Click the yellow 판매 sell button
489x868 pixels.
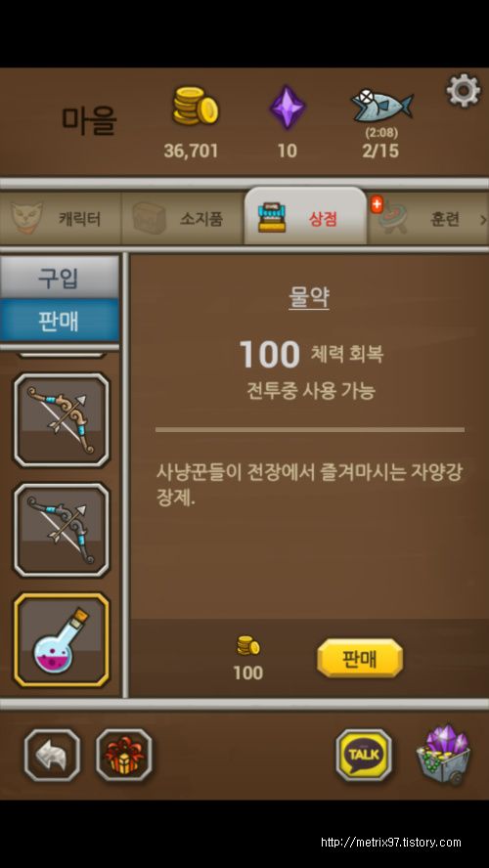[x=360, y=658]
